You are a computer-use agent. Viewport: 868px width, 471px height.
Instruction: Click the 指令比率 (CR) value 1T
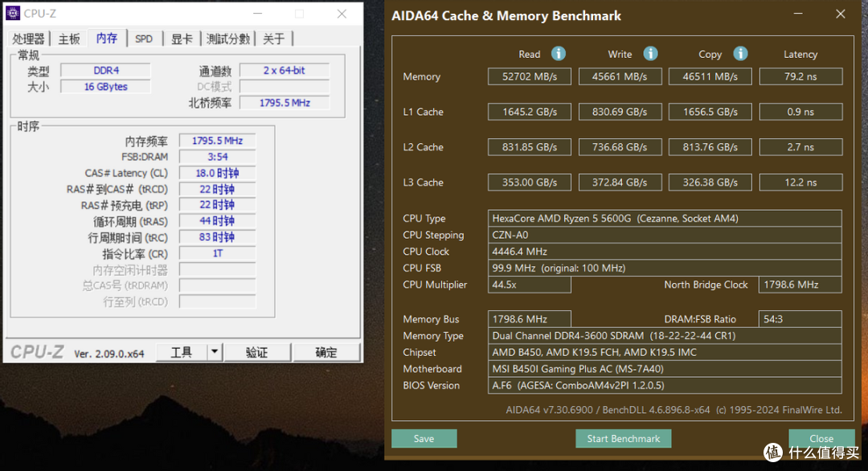tap(218, 253)
